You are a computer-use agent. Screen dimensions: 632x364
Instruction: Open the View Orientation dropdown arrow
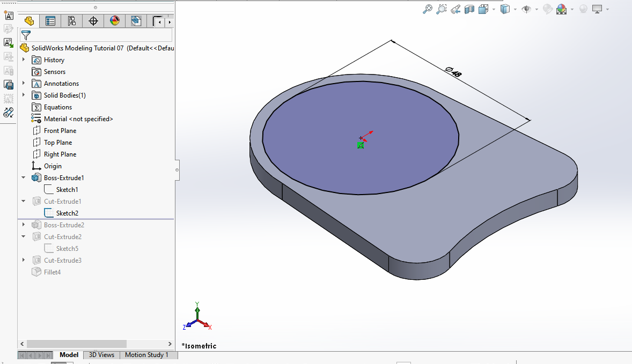pyautogui.click(x=493, y=10)
